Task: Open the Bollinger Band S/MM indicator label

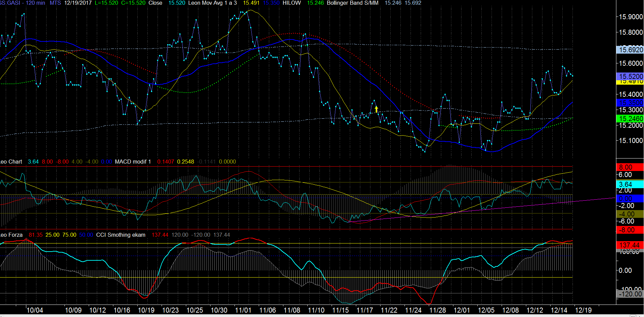Action: click(353, 3)
